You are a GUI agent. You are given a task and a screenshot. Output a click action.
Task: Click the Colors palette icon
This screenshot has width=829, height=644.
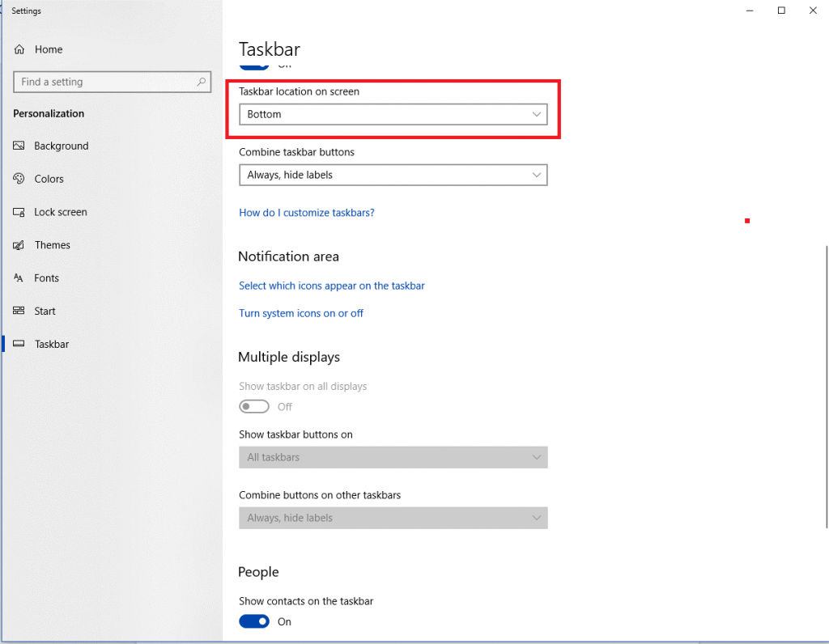[x=19, y=179]
